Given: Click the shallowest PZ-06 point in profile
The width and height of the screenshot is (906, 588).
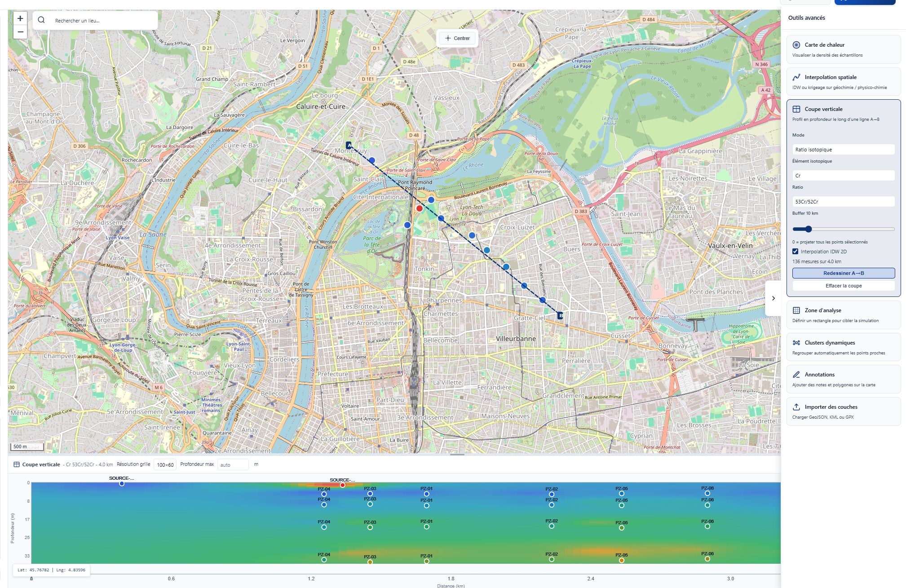Looking at the screenshot, I should point(707,493).
